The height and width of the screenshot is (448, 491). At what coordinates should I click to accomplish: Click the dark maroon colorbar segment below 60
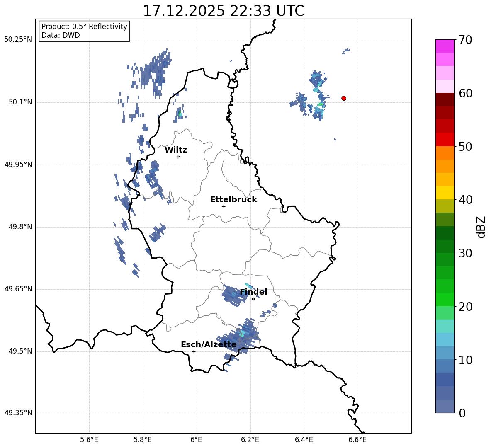[x=445, y=99]
